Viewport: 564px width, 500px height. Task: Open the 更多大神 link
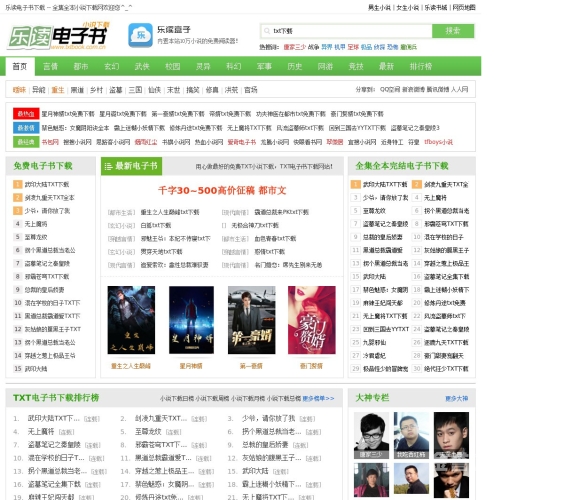click(456, 399)
